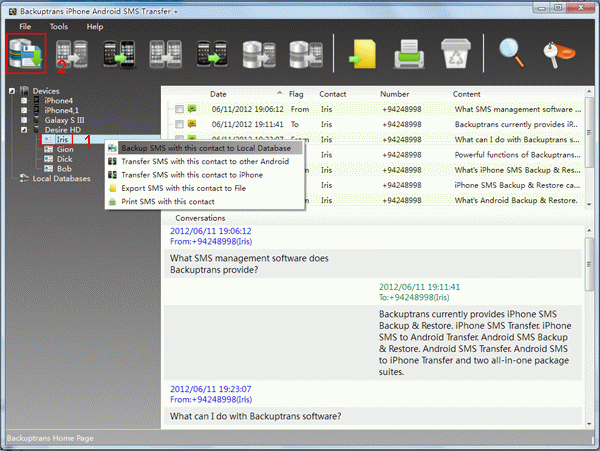Open the File menu
600x451 pixels.
tap(25, 27)
